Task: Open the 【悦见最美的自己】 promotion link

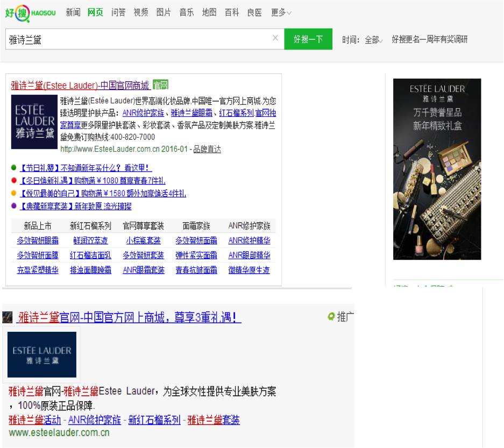Action: tap(103, 194)
